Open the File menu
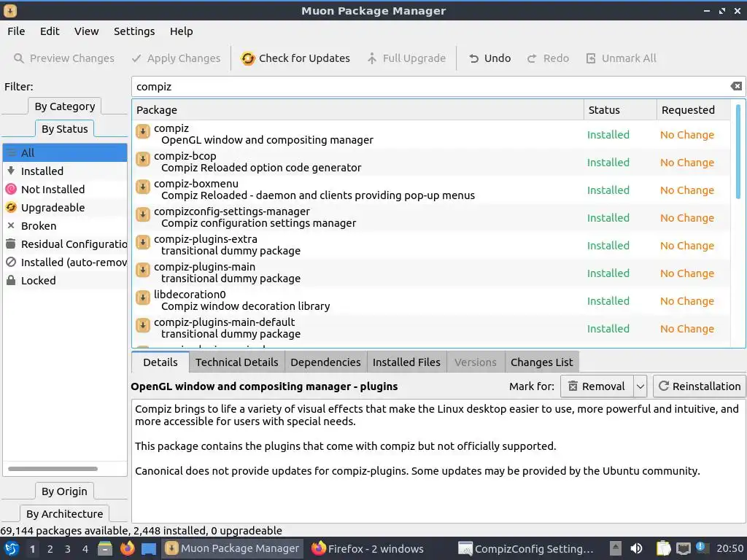 pos(16,31)
